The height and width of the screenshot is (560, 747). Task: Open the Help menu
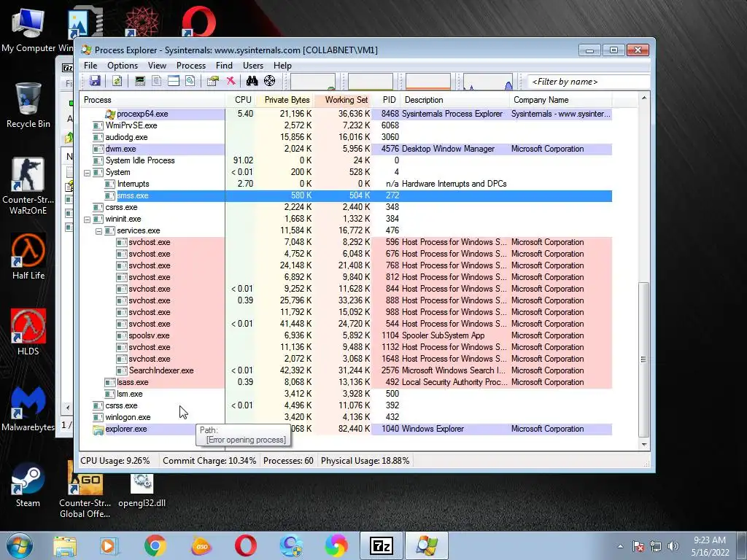pyautogui.click(x=282, y=66)
